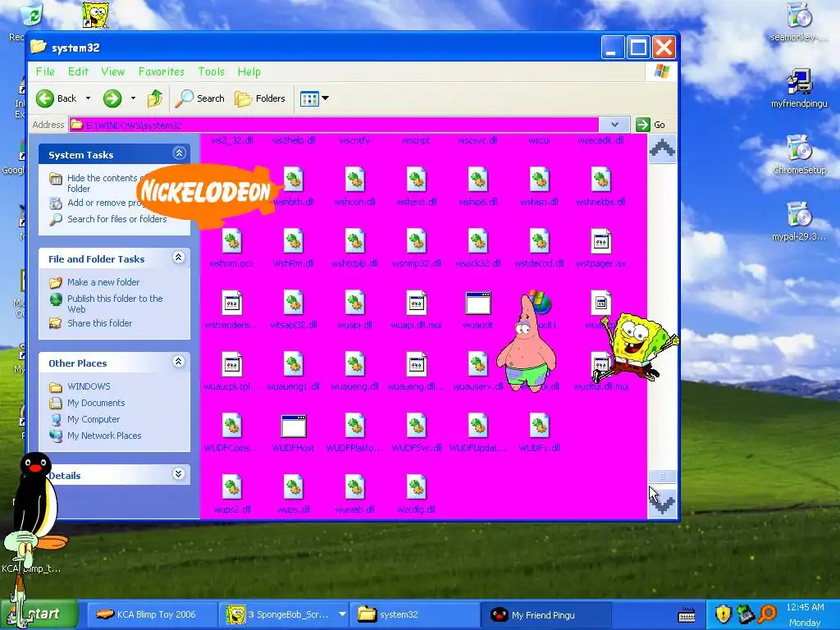840x630 pixels.
Task: Select the wshcon.dll file icon
Action: pyautogui.click(x=354, y=180)
